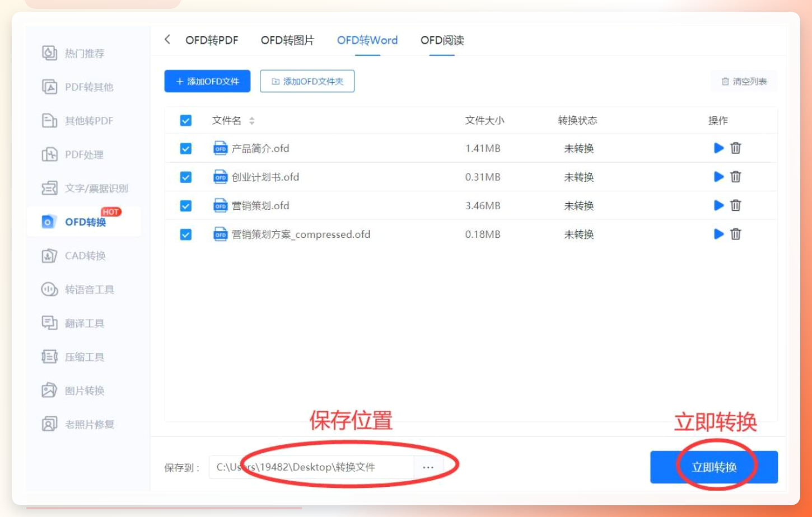Viewport: 812px width, 517px height.
Task: Open CAD转换 sidebar item
Action: point(74,256)
